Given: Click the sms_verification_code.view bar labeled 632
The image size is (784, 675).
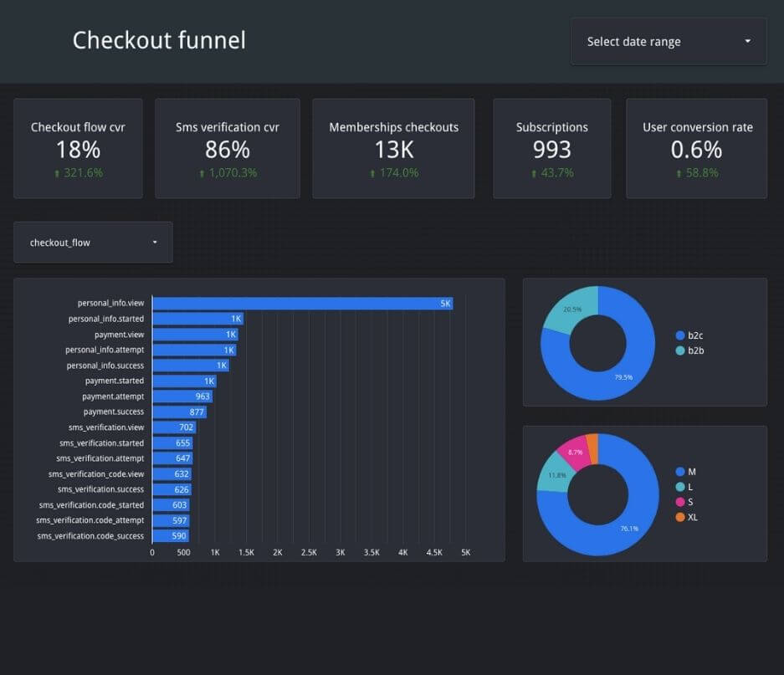Looking at the screenshot, I should [x=172, y=474].
